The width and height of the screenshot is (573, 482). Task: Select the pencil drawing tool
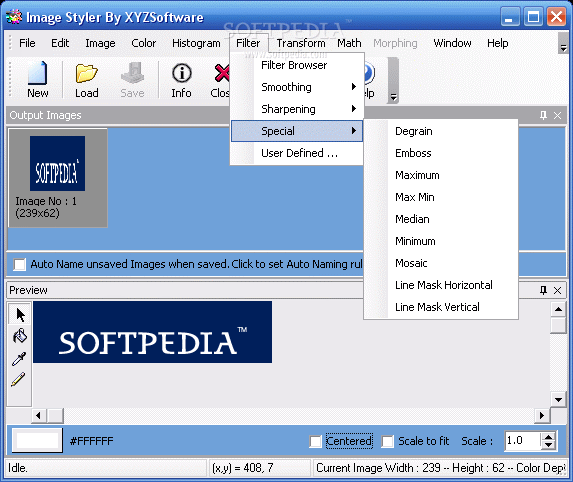pos(18,379)
